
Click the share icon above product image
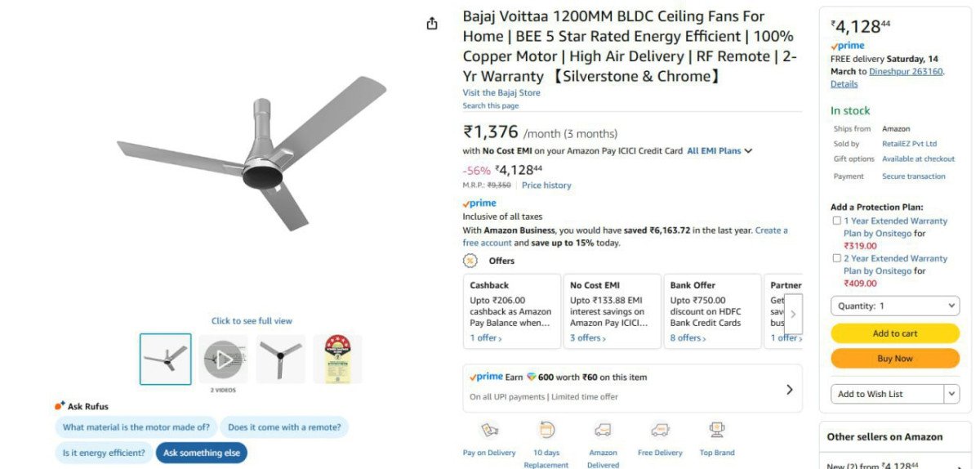pos(432,24)
